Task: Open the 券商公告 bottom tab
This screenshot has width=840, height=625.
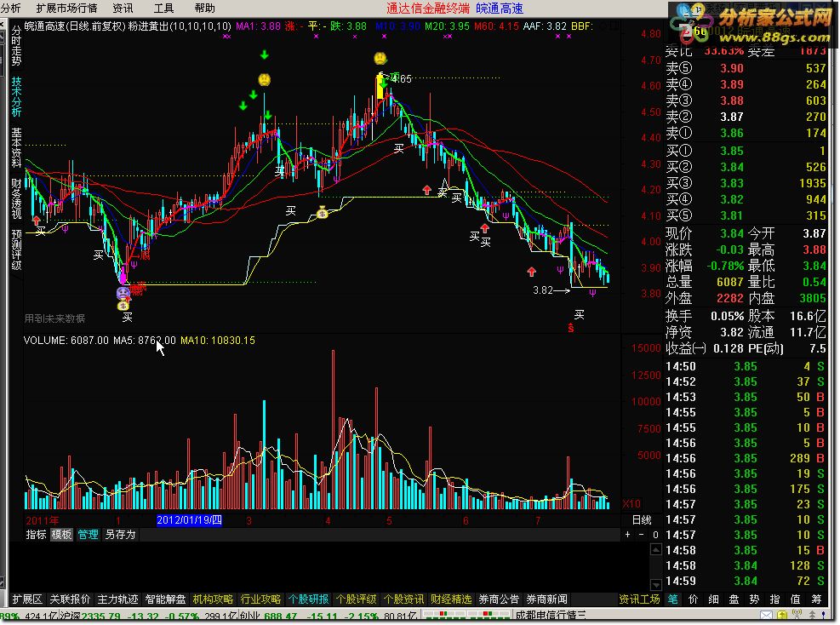Action: click(499, 599)
